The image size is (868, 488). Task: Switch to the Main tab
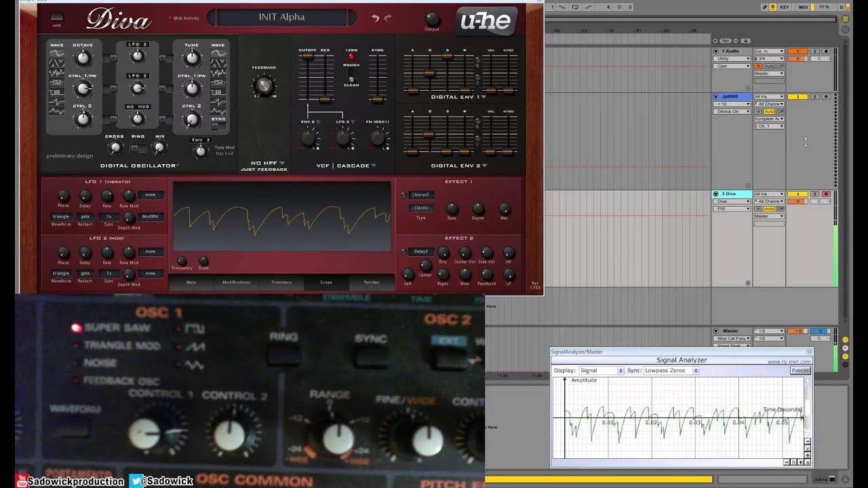[x=191, y=282]
